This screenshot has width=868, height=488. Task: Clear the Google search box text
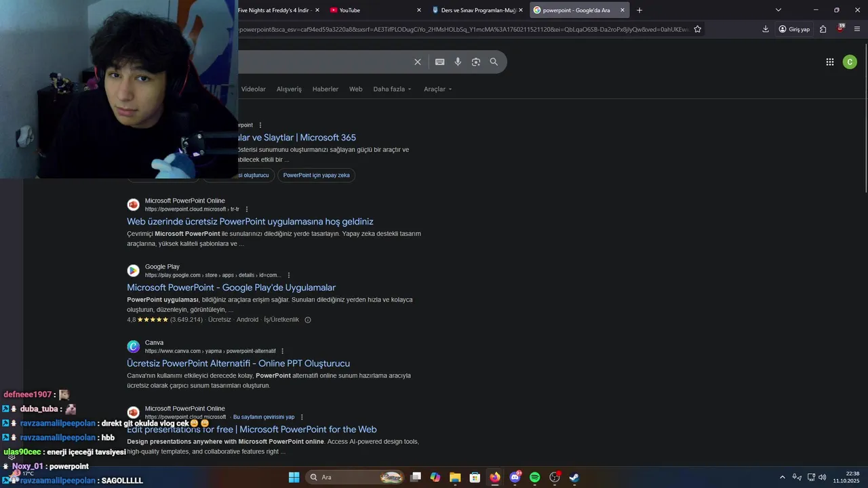(418, 62)
